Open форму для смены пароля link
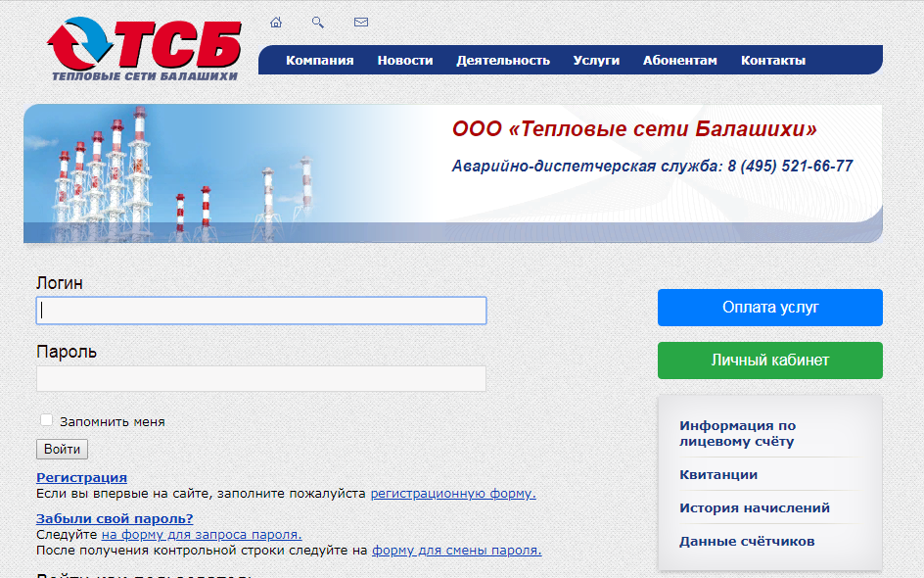924x578 pixels. [457, 551]
